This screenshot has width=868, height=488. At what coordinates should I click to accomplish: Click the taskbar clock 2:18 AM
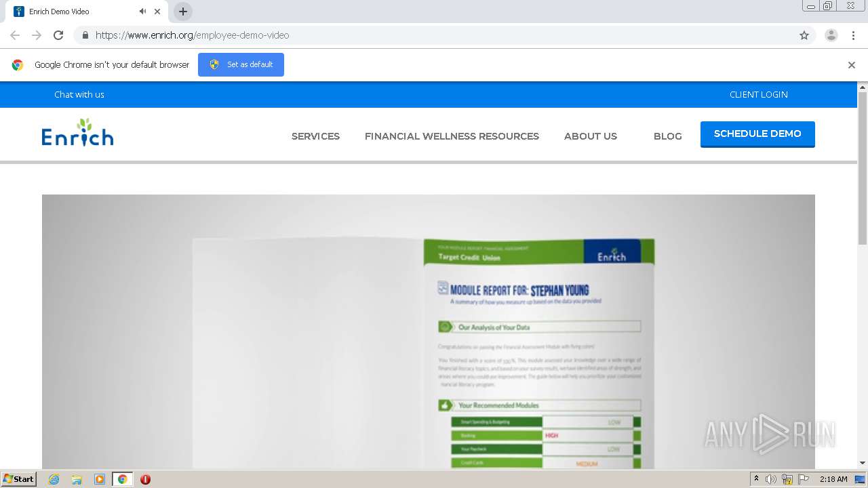pyautogui.click(x=833, y=479)
